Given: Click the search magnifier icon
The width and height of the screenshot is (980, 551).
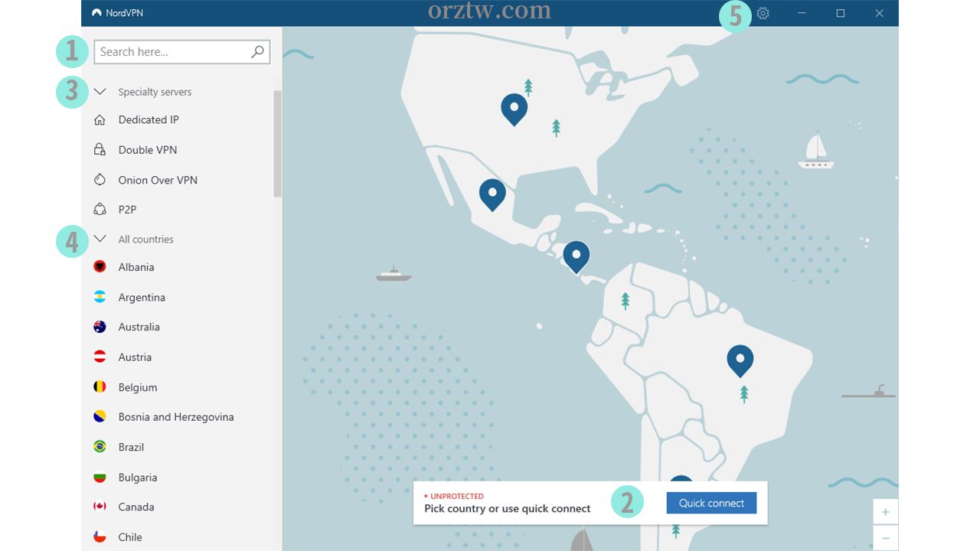Looking at the screenshot, I should (257, 51).
